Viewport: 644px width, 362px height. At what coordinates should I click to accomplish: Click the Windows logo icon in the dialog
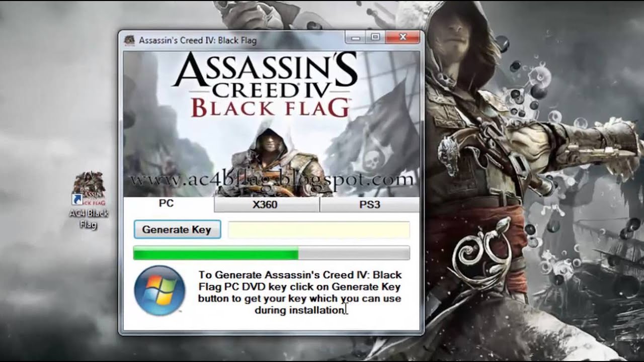coord(160,291)
